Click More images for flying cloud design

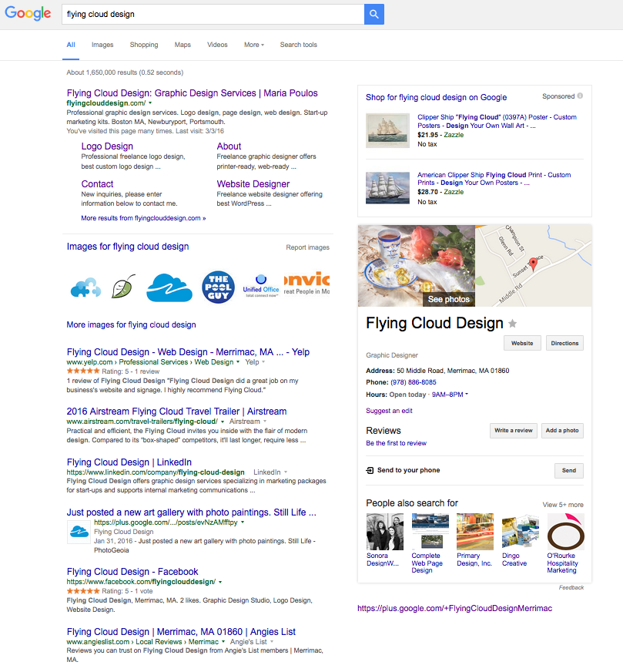(x=131, y=325)
